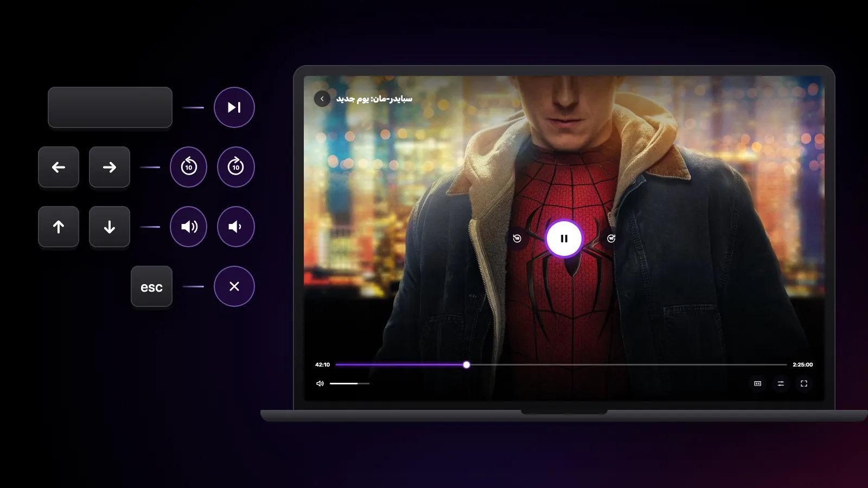Rewind 10 seconds in the video player
This screenshot has width=868, height=488.
click(x=517, y=239)
